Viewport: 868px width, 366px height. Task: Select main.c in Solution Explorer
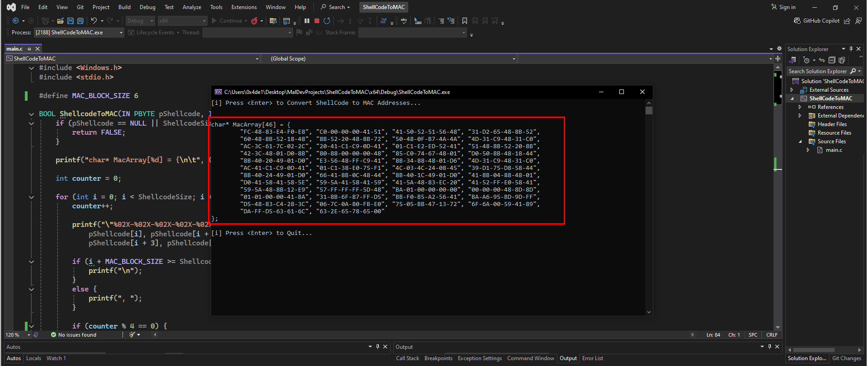(x=834, y=150)
